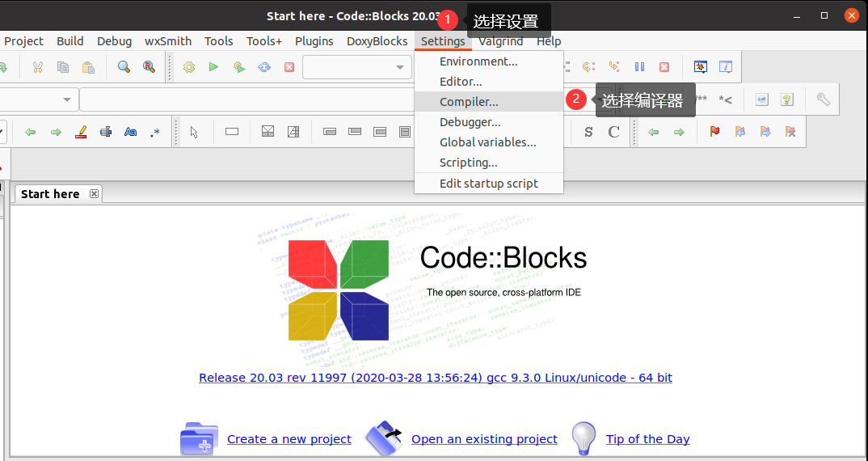Open Find with the magnifier icon
This screenshot has height=461, width=868.
[x=124, y=67]
